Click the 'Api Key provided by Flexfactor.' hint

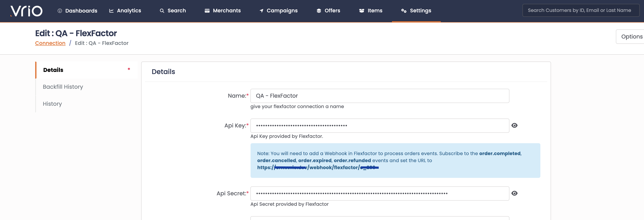(287, 136)
